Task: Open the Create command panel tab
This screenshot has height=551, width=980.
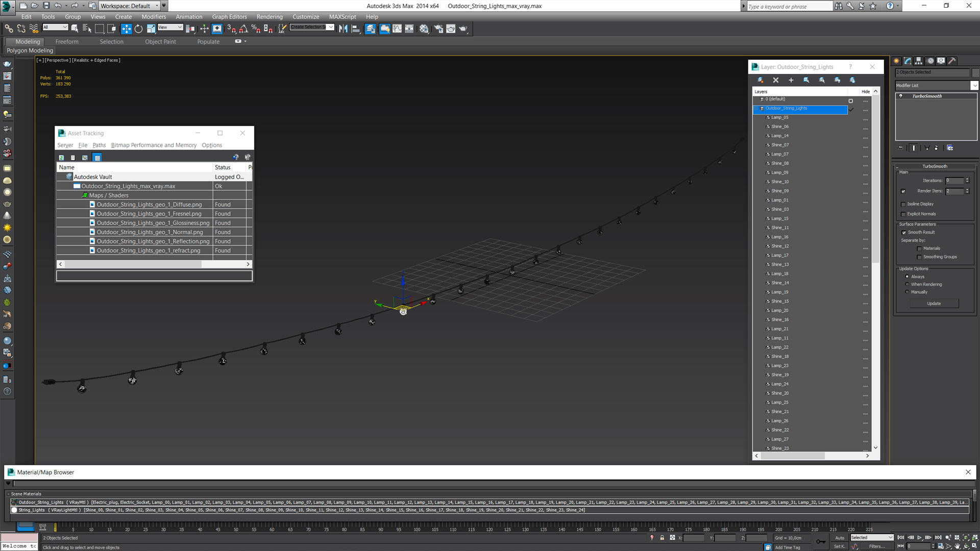Action: (x=897, y=61)
